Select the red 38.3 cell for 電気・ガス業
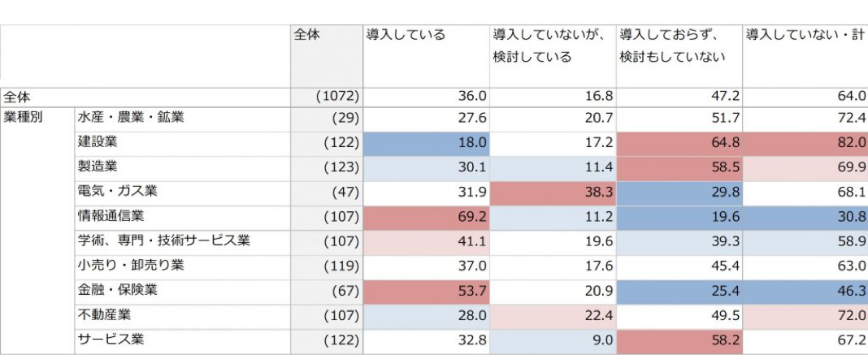This screenshot has height=355, width=868. [553, 192]
